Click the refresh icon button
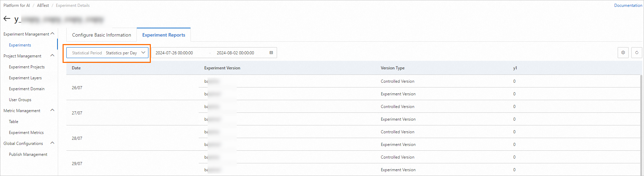This screenshot has width=644, height=176. click(x=637, y=53)
